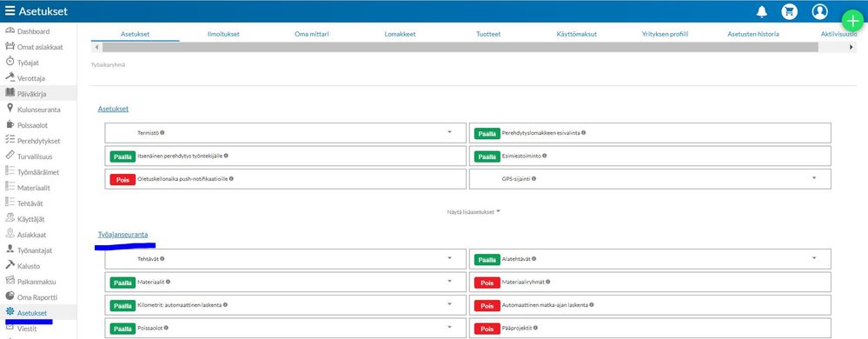Click info icon next to Termistö
Image resolution: width=868 pixels, height=339 pixels.
click(x=162, y=133)
